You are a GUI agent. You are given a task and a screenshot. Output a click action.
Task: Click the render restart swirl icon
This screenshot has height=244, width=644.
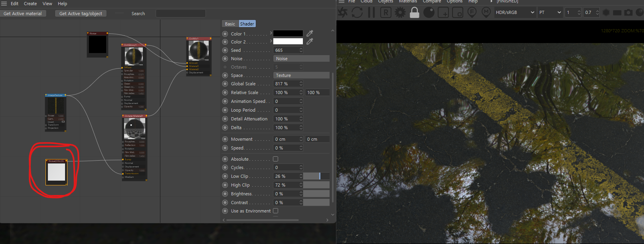(x=343, y=12)
